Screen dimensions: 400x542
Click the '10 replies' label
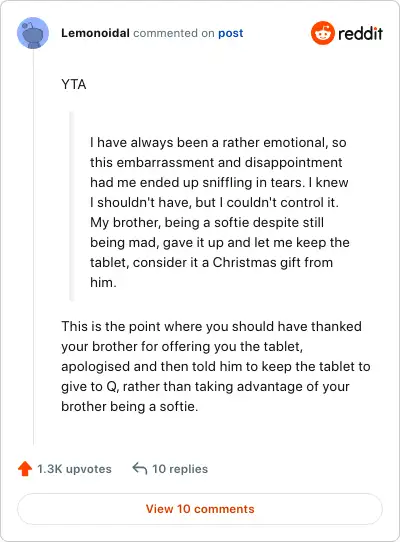point(180,469)
